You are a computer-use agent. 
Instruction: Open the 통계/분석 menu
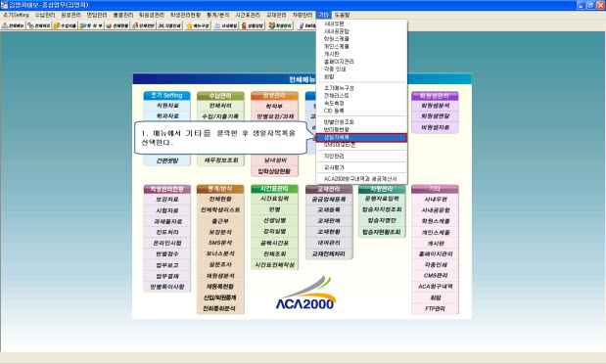[218, 15]
